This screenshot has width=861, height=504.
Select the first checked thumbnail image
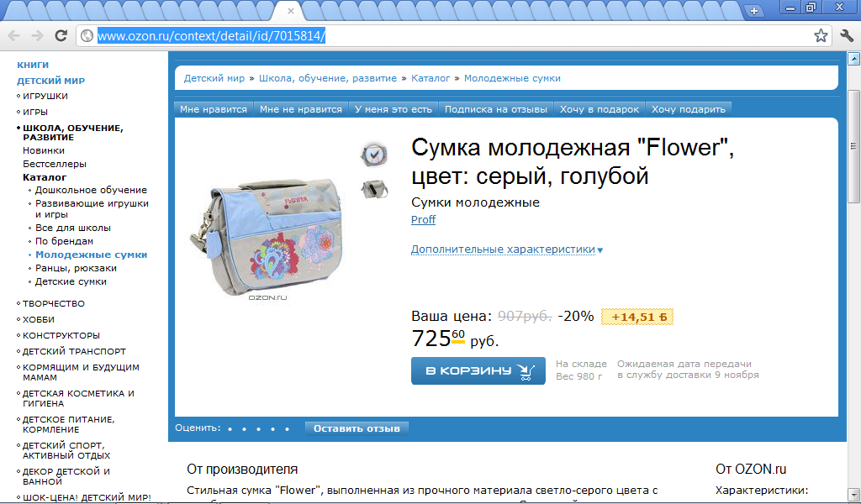point(374,155)
